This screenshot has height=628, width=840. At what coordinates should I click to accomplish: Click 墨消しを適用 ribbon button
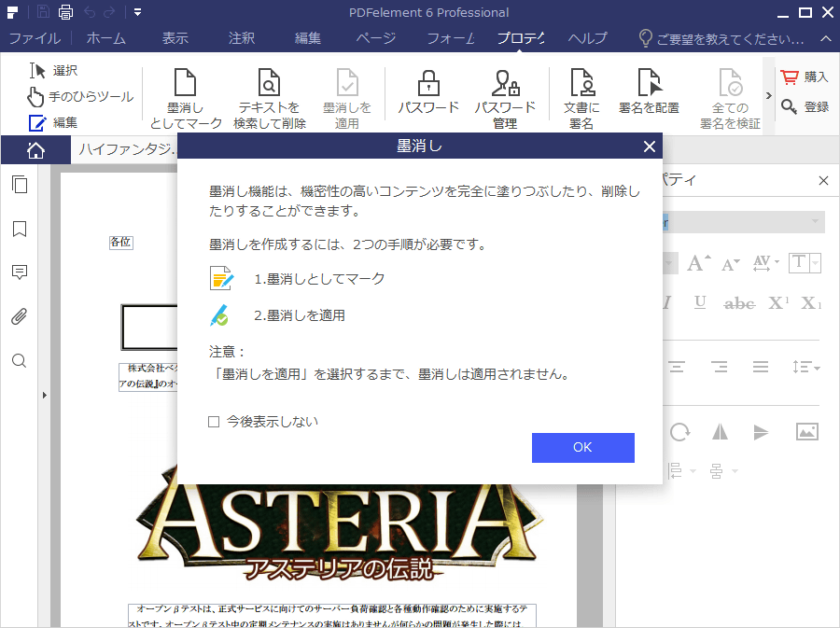(x=347, y=99)
